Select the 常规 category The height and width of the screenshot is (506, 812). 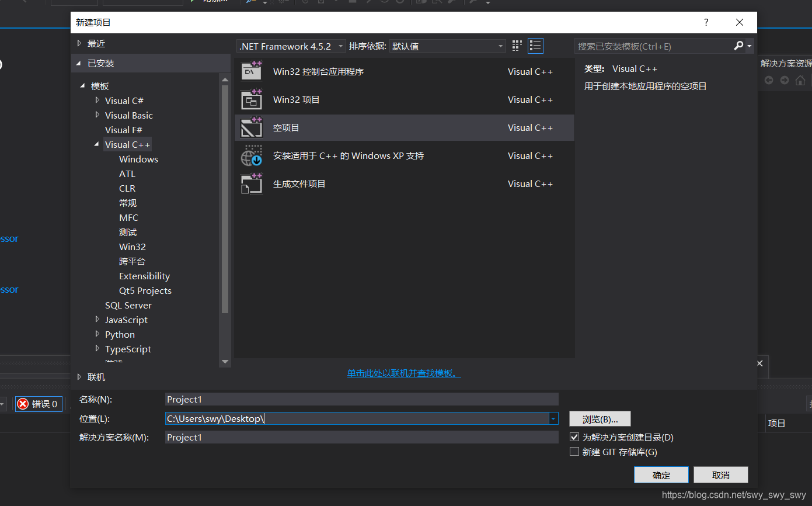tap(128, 203)
